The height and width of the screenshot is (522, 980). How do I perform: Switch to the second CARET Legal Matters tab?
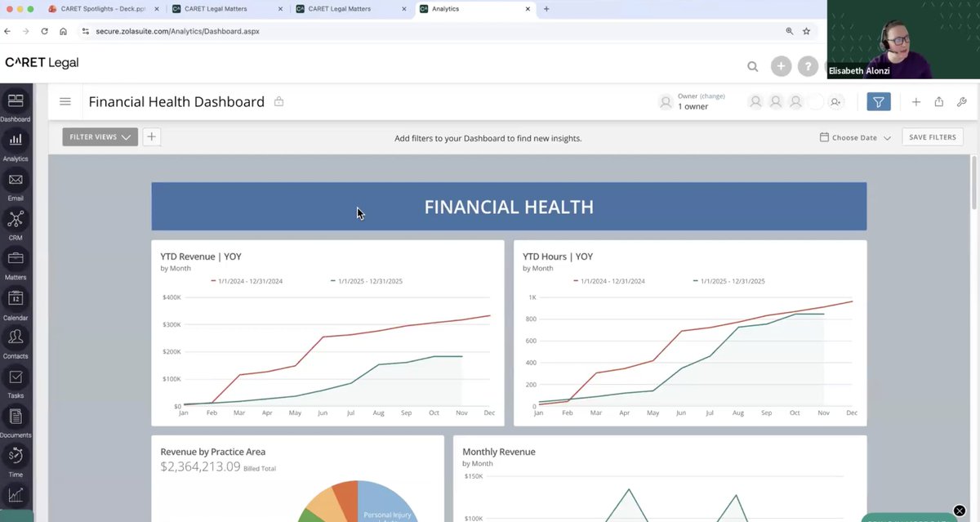click(x=351, y=9)
